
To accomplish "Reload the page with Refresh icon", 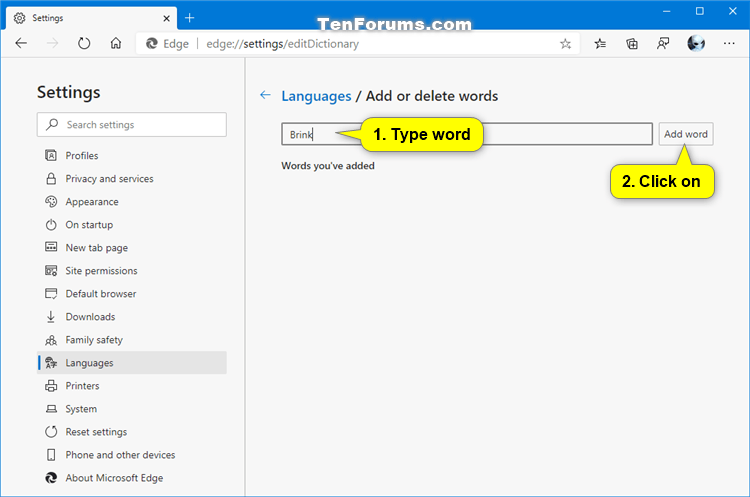I will point(84,44).
